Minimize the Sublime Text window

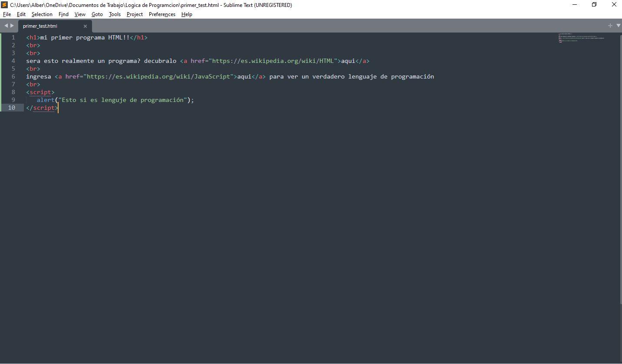(575, 5)
